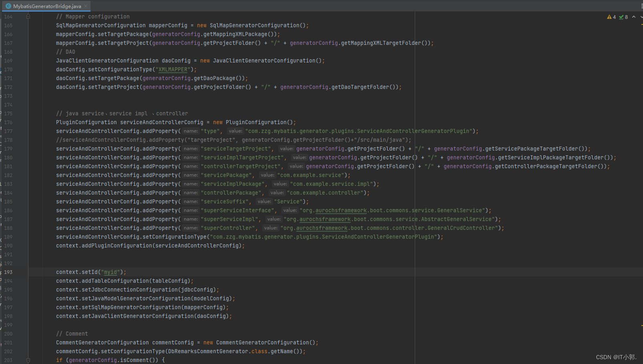Screen dimensions: 643x364
Task: Go to previous highlighted problem arrow
Action: (634, 17)
